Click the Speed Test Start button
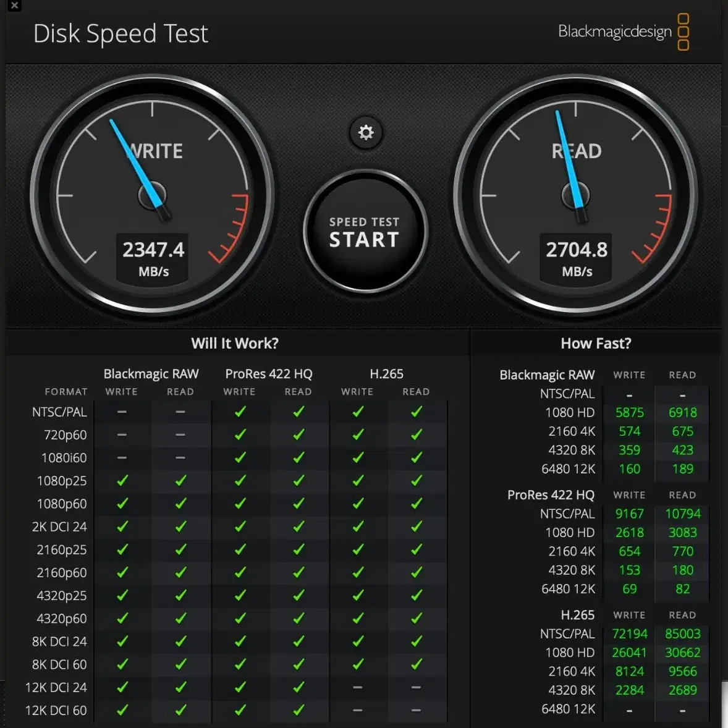Screen dimensions: 728x728 [365, 231]
